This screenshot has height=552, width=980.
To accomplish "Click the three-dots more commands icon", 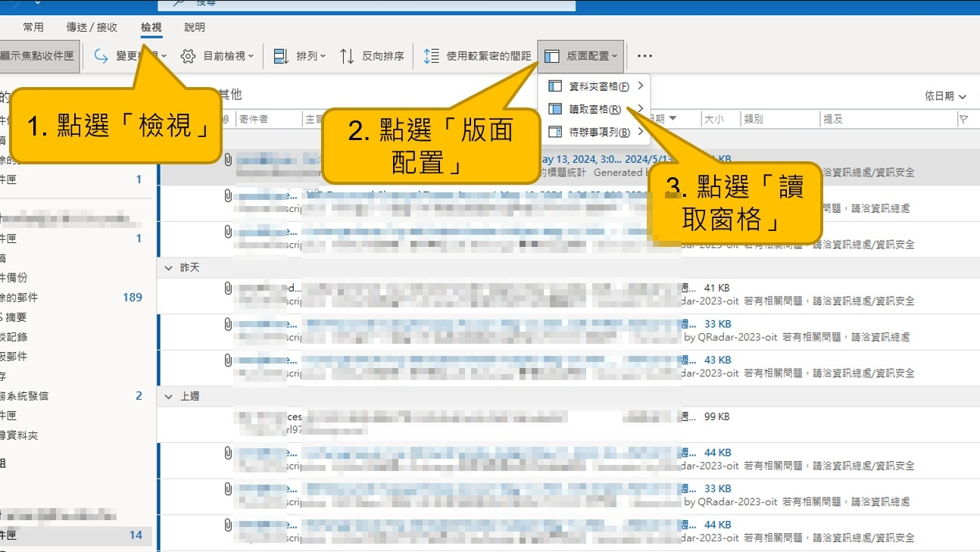I will coord(644,56).
